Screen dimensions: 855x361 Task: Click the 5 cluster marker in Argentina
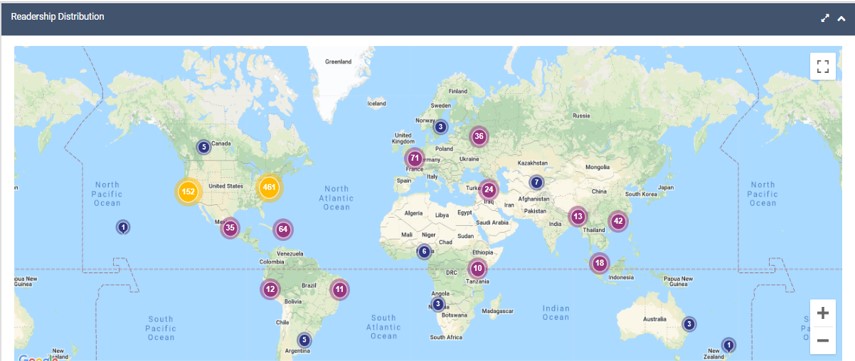[304, 340]
